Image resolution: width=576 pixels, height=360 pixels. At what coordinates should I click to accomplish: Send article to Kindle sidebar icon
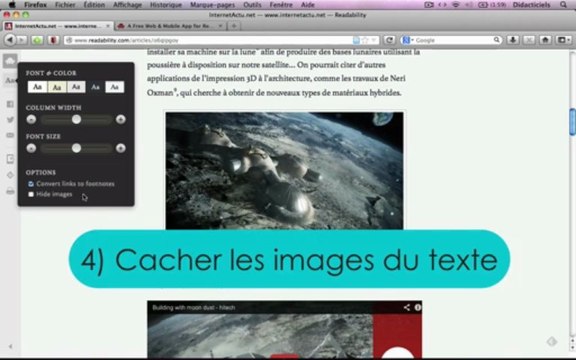pos(10,159)
